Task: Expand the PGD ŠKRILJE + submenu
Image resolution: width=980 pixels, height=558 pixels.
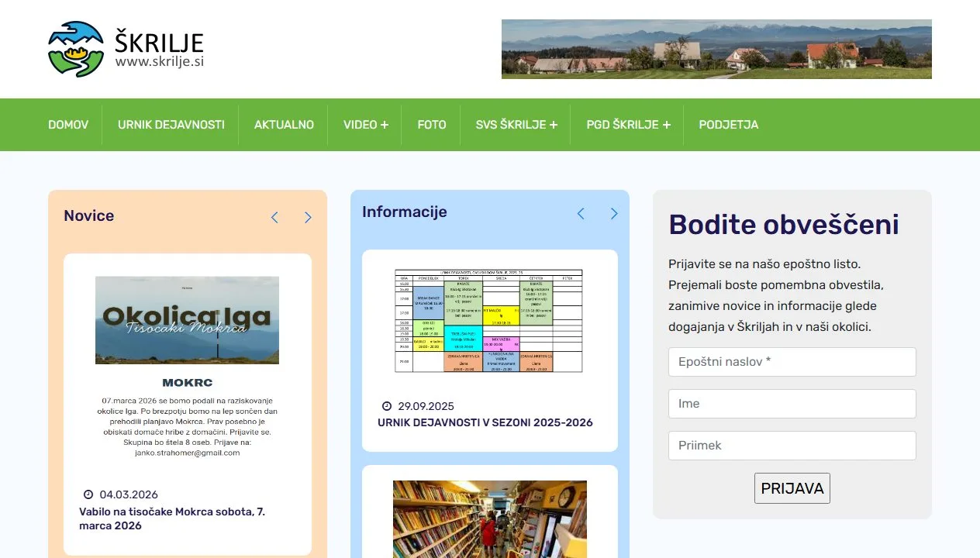Action: [x=629, y=125]
